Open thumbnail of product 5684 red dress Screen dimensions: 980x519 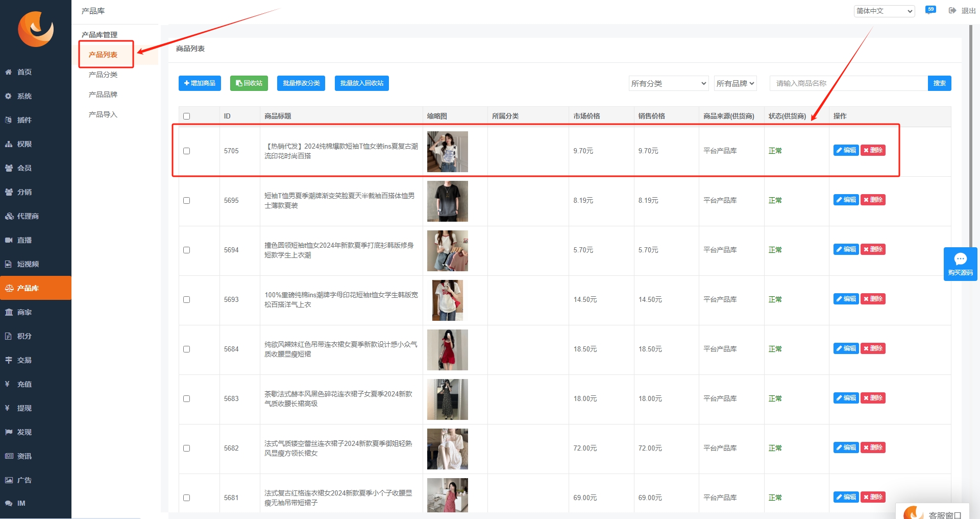[448, 350]
